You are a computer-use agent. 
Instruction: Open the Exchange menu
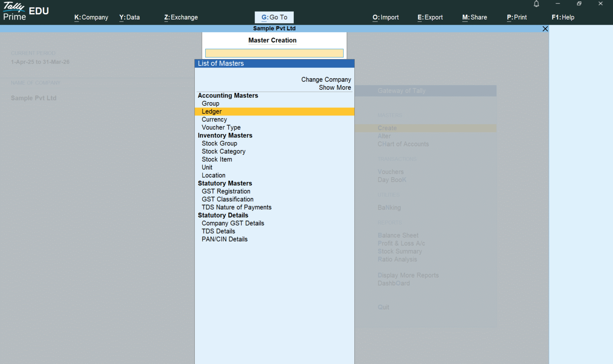pyautogui.click(x=181, y=17)
